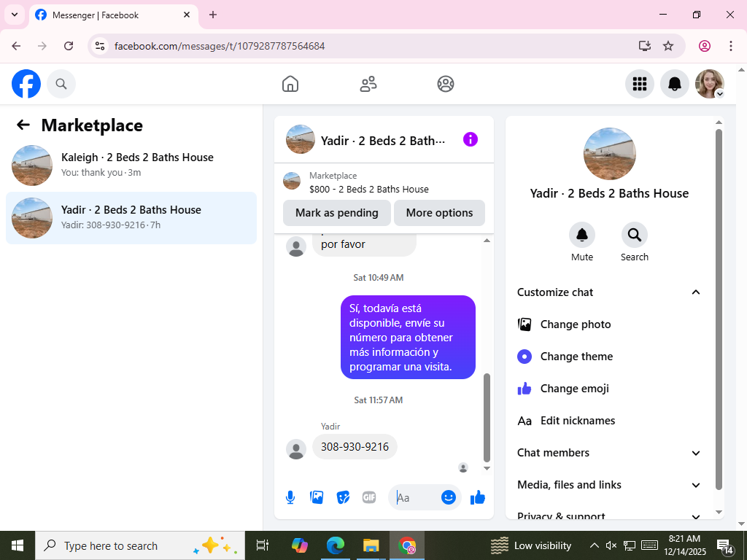The width and height of the screenshot is (747, 560).
Task: Click Edit nicknames option
Action: [609, 421]
